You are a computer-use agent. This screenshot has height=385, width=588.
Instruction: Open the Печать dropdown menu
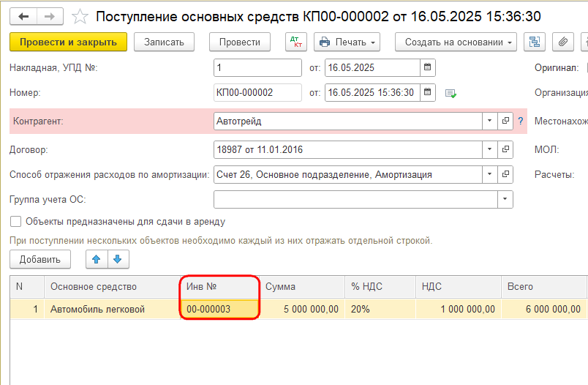pos(347,42)
